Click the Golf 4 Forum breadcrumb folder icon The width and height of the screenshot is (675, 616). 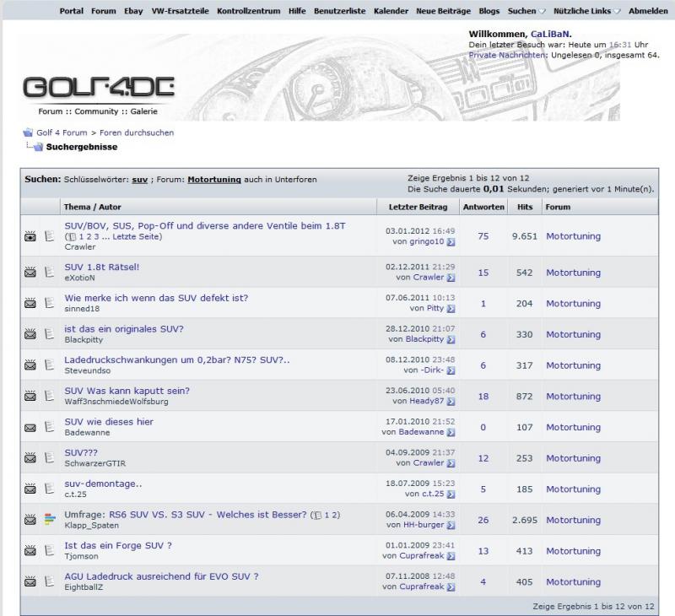28,132
